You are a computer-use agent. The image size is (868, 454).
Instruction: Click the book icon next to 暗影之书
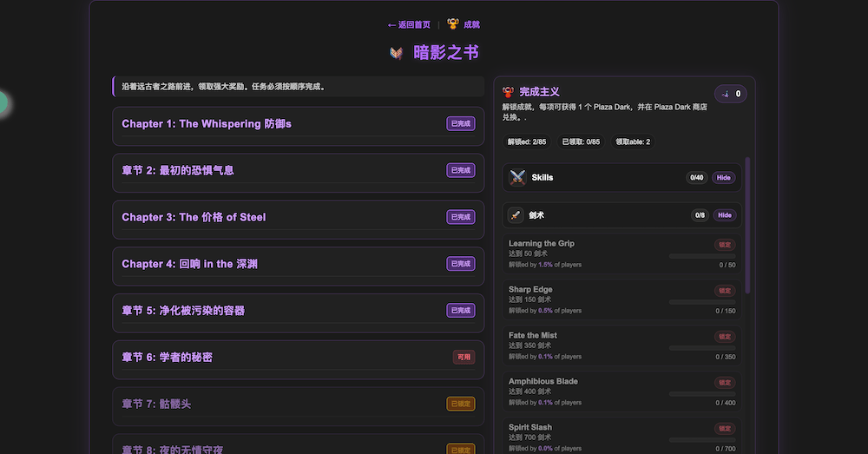[x=396, y=53]
